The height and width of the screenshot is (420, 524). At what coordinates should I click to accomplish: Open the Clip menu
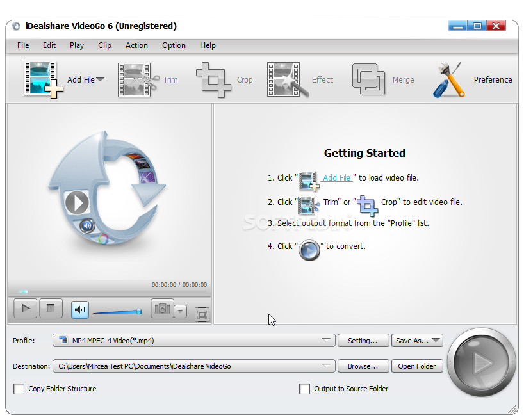coord(104,45)
